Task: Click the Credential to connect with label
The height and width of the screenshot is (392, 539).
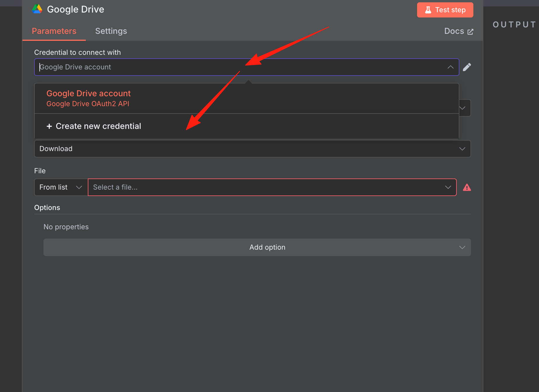Action: (77, 52)
